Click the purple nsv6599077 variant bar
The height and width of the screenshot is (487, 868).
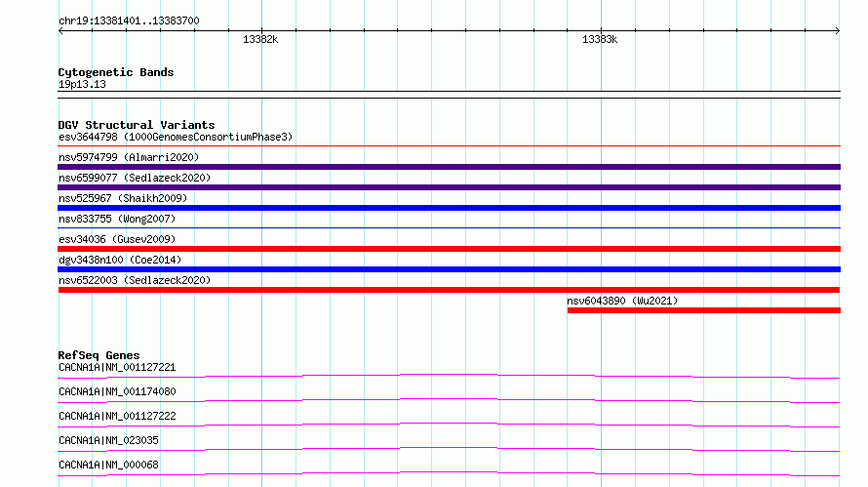point(449,187)
